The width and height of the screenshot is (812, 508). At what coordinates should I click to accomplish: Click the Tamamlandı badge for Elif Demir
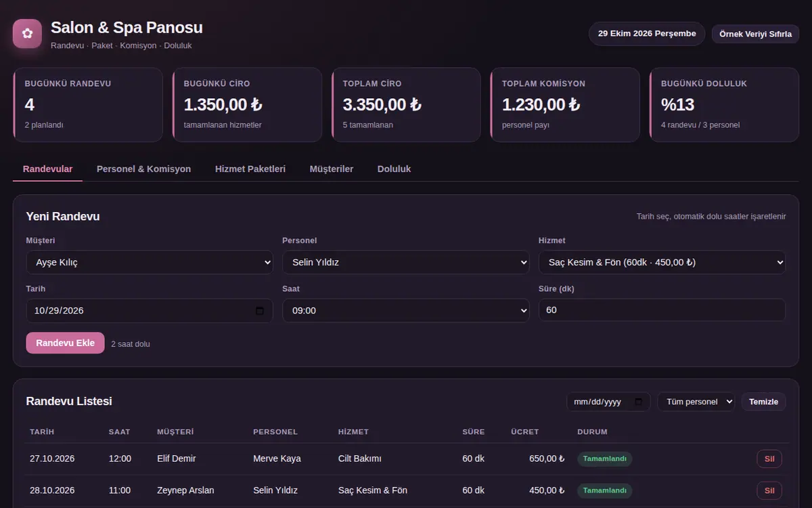(605, 459)
